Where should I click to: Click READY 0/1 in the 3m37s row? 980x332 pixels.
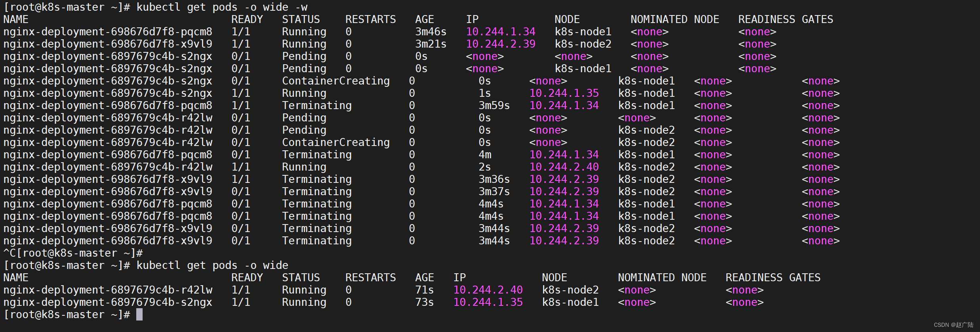click(241, 192)
